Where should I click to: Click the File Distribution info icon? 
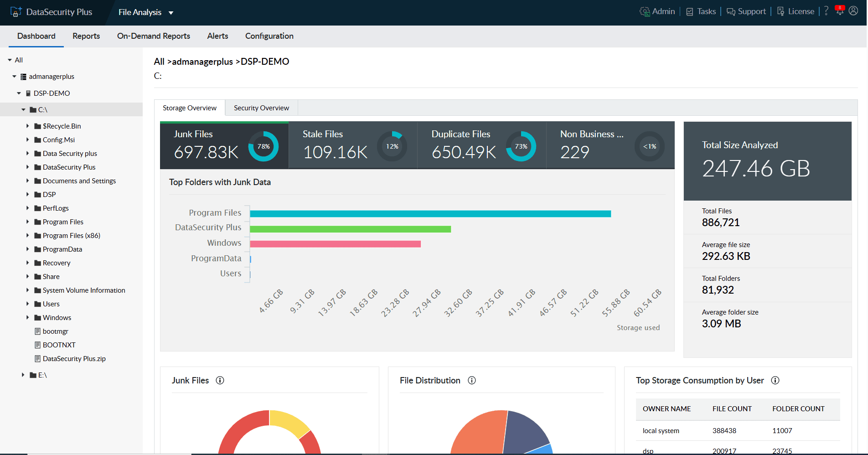pyautogui.click(x=472, y=380)
